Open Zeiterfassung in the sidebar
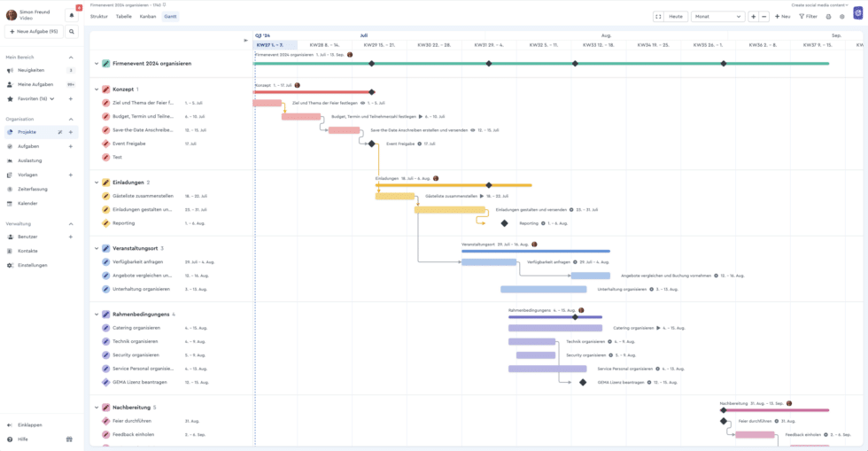 pos(33,189)
